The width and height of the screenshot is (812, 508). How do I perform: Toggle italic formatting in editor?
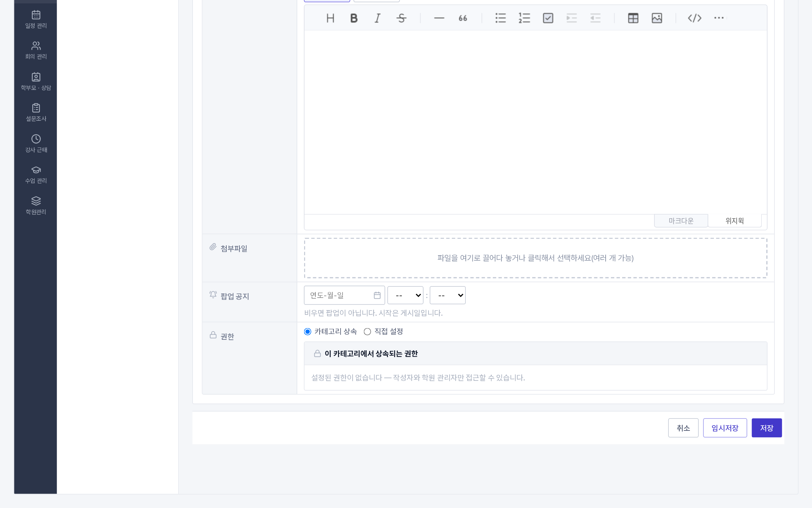[x=377, y=18]
